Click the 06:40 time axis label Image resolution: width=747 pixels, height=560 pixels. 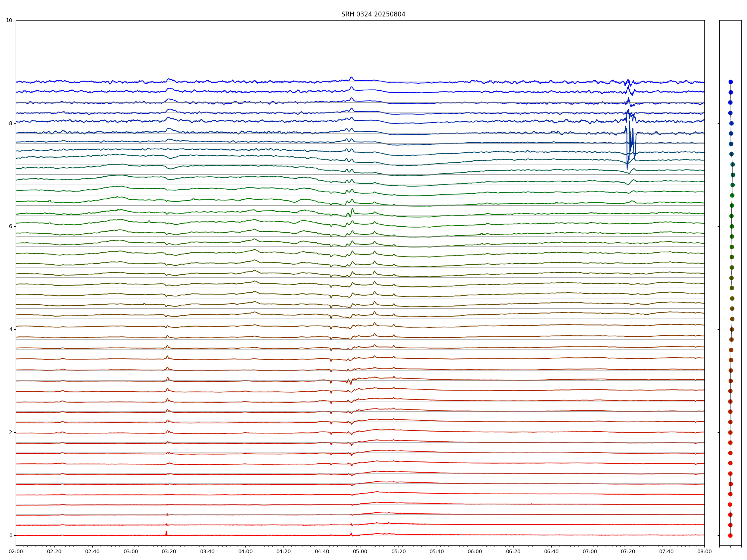(551, 551)
